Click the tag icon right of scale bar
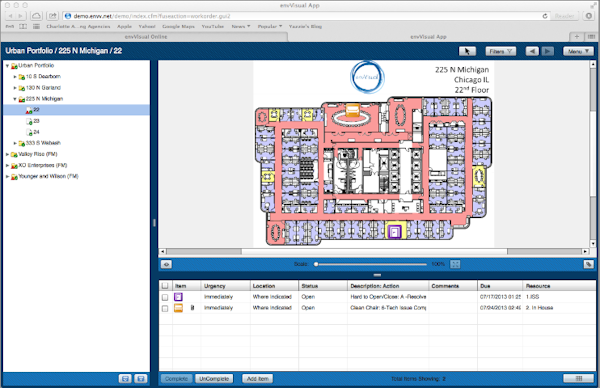Screen dimensions: 600x388 point(589,264)
